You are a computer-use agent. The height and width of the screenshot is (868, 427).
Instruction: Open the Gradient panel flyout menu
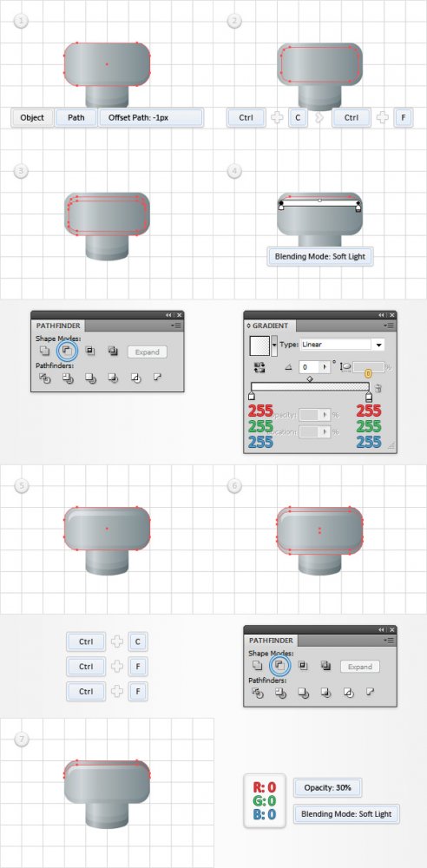(x=391, y=325)
